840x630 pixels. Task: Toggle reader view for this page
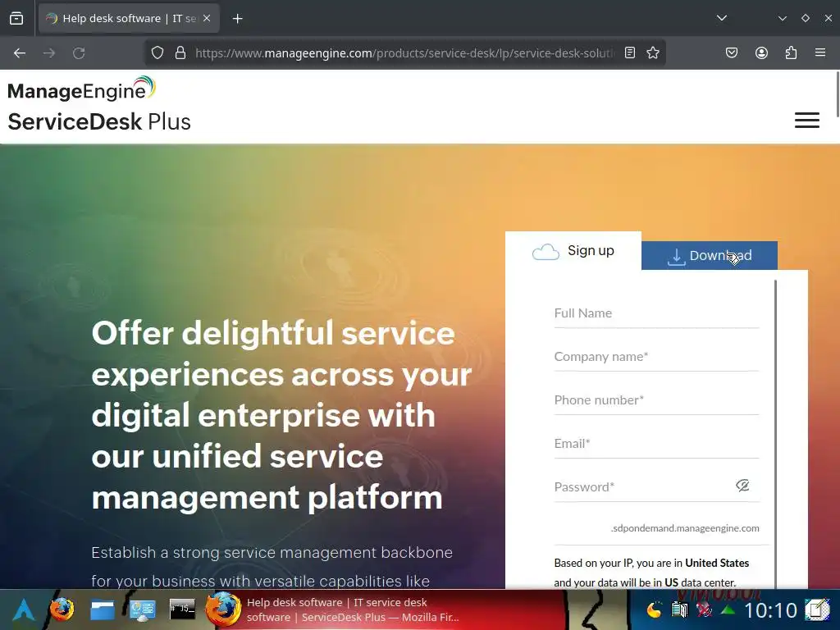coord(630,53)
